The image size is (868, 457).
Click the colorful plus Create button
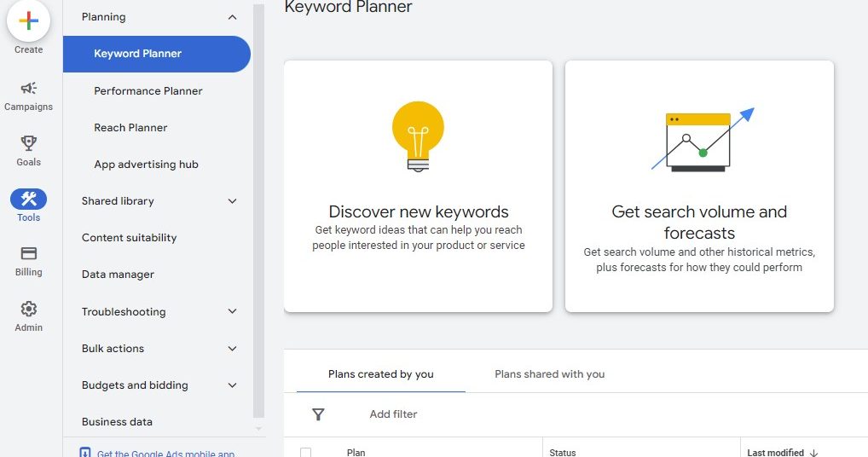click(x=28, y=21)
